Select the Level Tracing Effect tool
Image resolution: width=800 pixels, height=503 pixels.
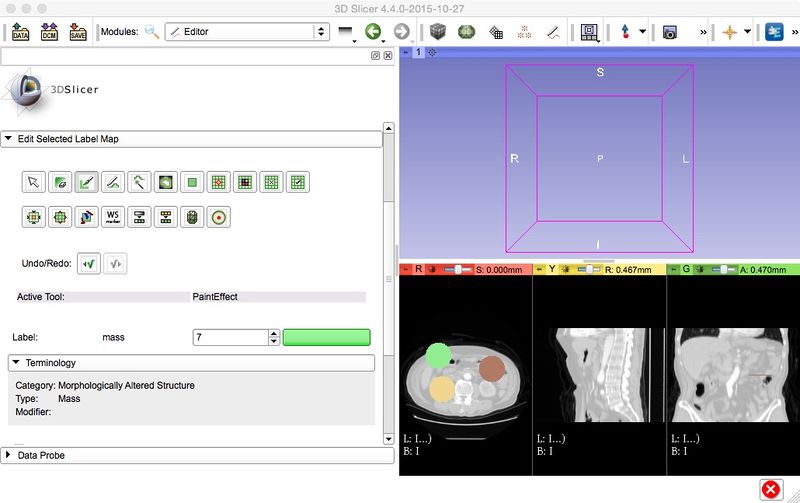[166, 182]
